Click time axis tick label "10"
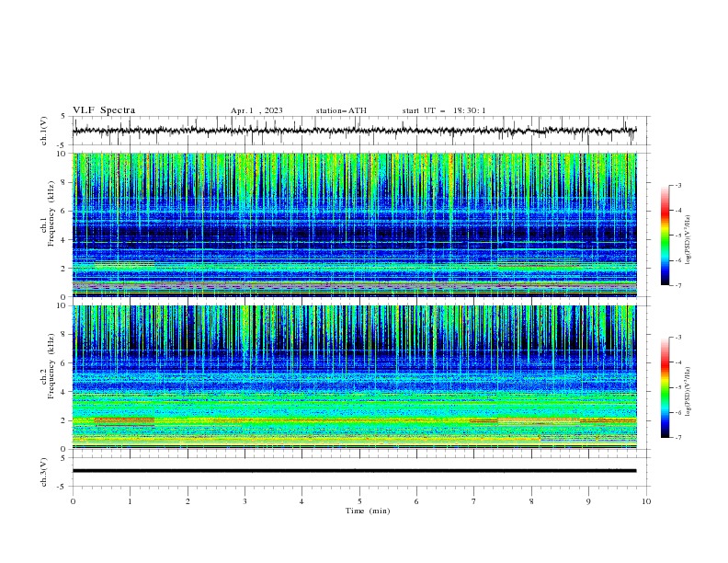The width and height of the screenshot is (728, 563). (x=646, y=501)
